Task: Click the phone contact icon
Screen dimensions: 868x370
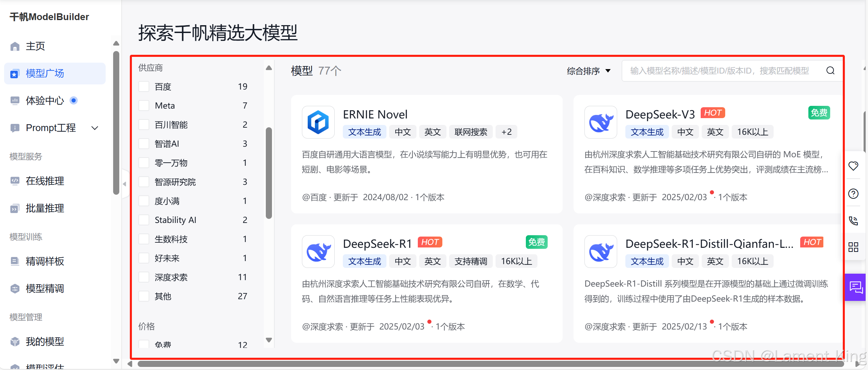Action: [x=853, y=221]
